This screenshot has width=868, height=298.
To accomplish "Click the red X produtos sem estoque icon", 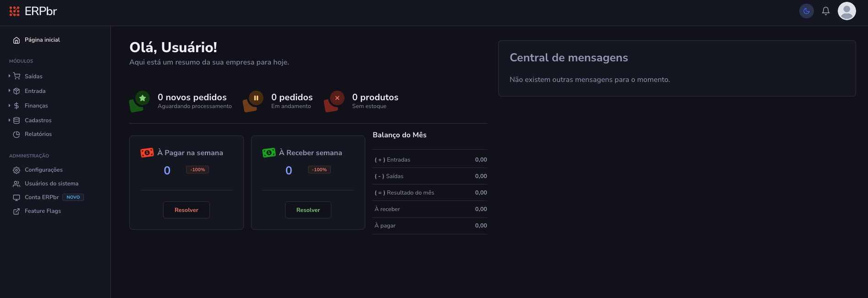I will coord(337,98).
